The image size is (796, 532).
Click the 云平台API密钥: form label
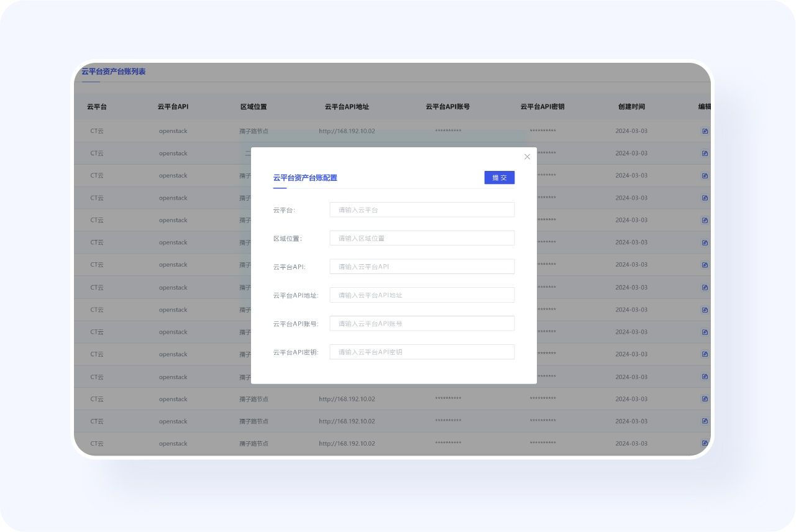coord(296,352)
